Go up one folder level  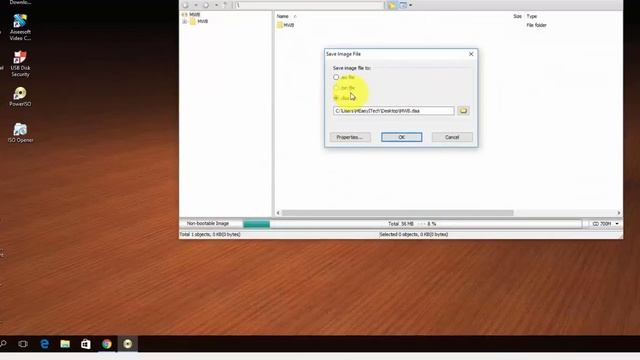(x=225, y=5)
